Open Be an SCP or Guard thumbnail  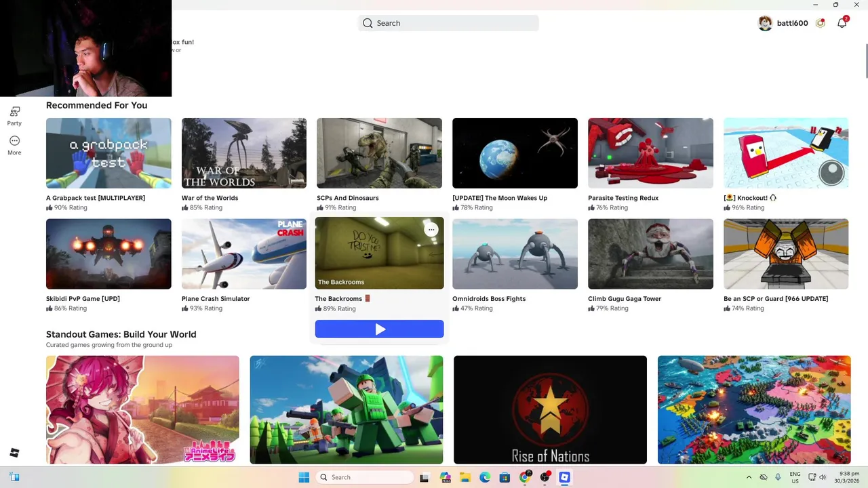pyautogui.click(x=786, y=253)
